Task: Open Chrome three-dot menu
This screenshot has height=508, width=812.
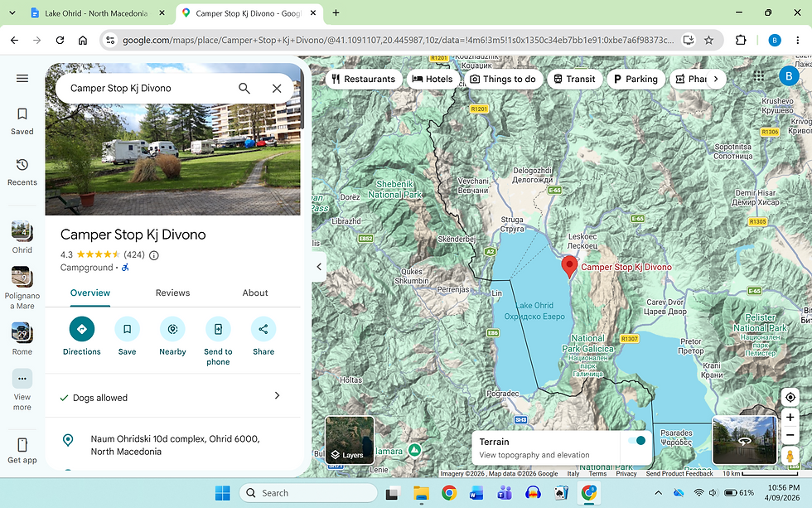Action: tap(797, 40)
